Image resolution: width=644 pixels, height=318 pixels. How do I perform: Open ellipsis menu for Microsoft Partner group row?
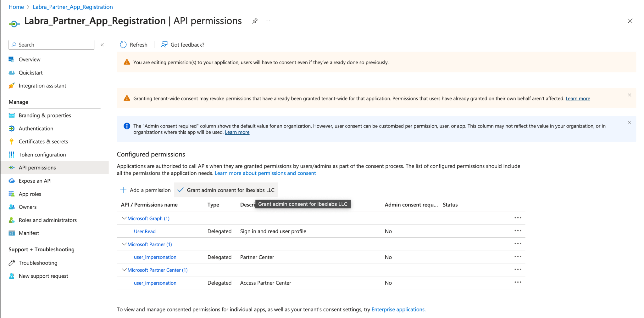518,243
